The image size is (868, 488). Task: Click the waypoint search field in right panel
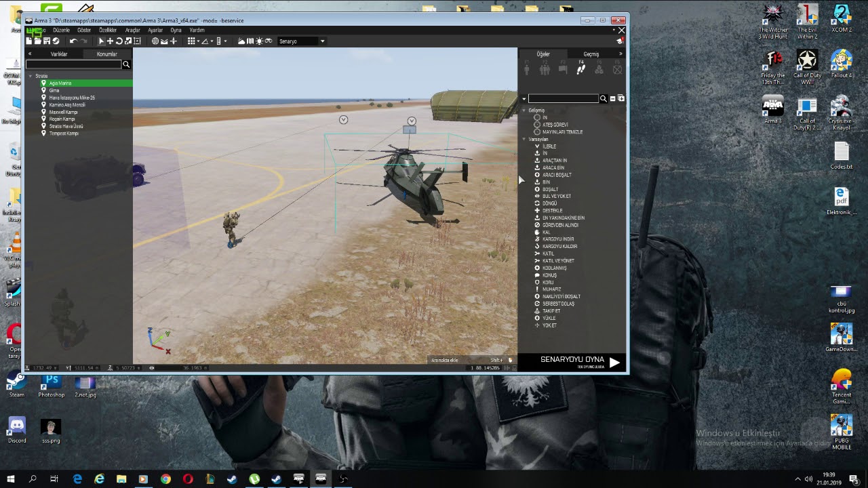563,99
